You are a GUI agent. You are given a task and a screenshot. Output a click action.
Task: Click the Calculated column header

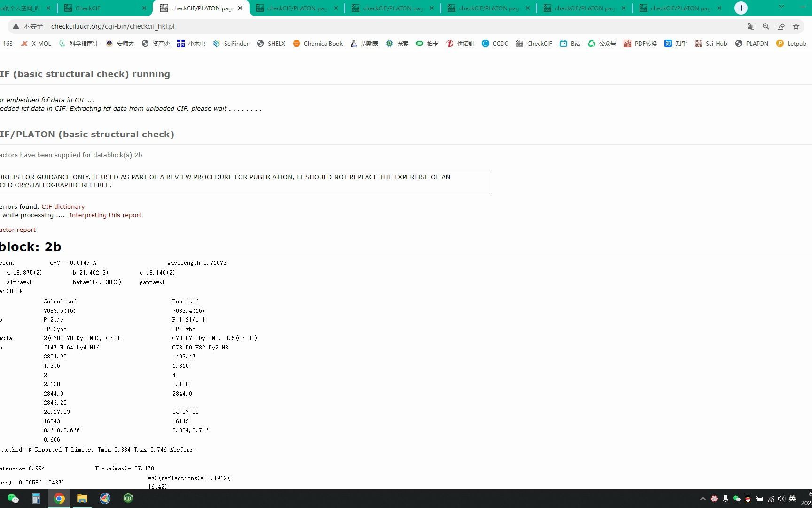click(60, 302)
